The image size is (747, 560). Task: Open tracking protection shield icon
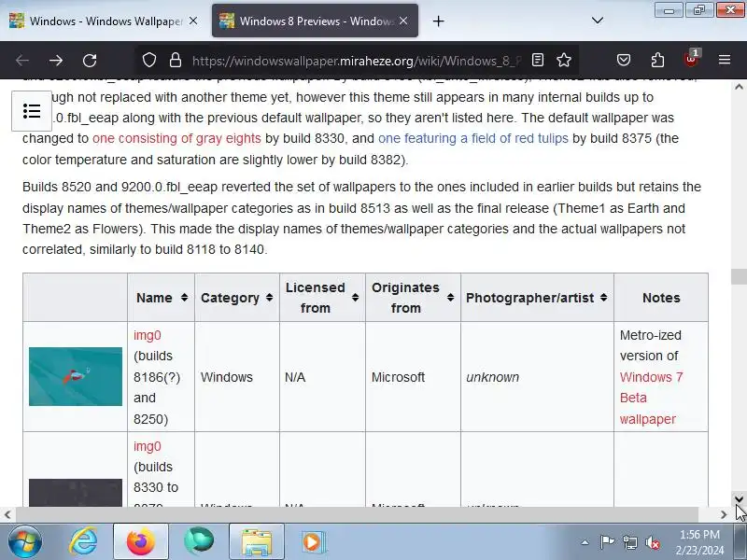coord(149,61)
